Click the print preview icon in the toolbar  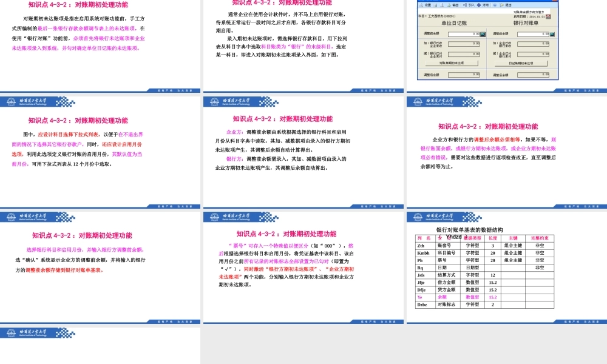[x=441, y=4]
